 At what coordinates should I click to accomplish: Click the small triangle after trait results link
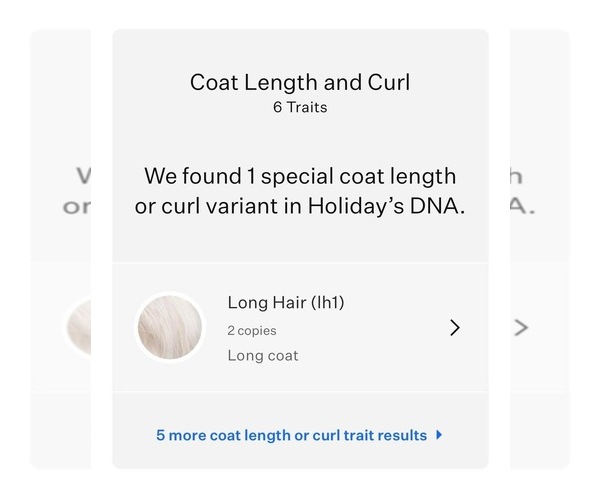click(440, 435)
